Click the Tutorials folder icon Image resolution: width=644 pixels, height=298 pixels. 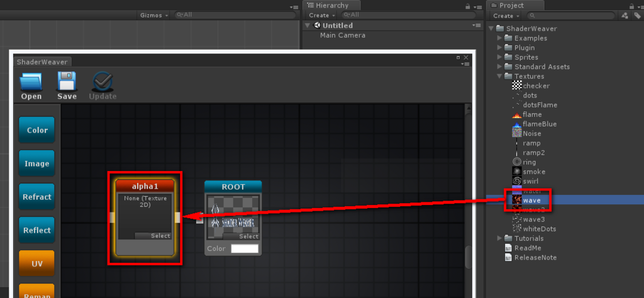coord(508,238)
